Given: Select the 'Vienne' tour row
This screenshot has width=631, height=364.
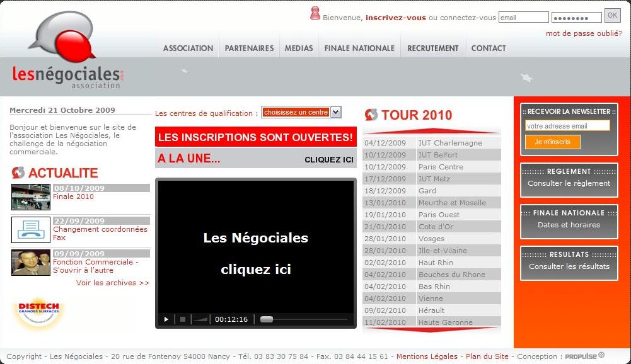Looking at the screenshot, I should [432, 299].
